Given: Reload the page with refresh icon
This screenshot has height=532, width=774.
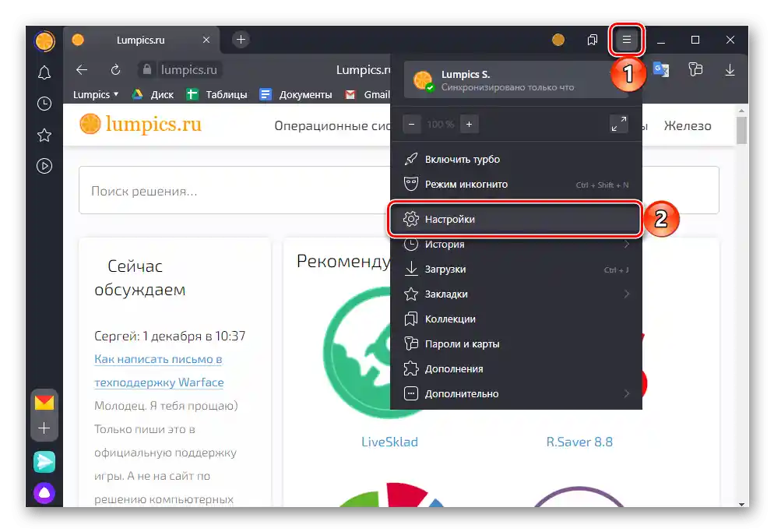Looking at the screenshot, I should pyautogui.click(x=115, y=69).
